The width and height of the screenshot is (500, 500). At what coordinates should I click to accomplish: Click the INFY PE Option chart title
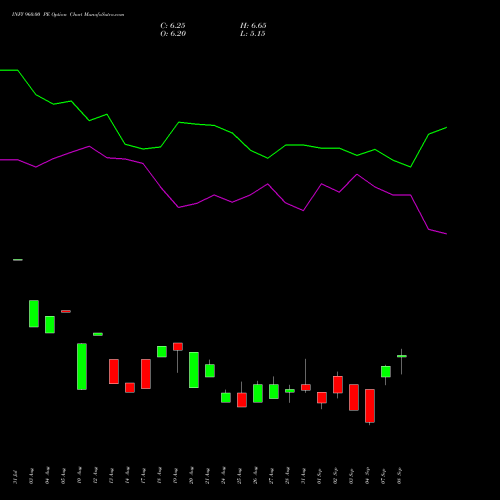pyautogui.click(x=68, y=15)
